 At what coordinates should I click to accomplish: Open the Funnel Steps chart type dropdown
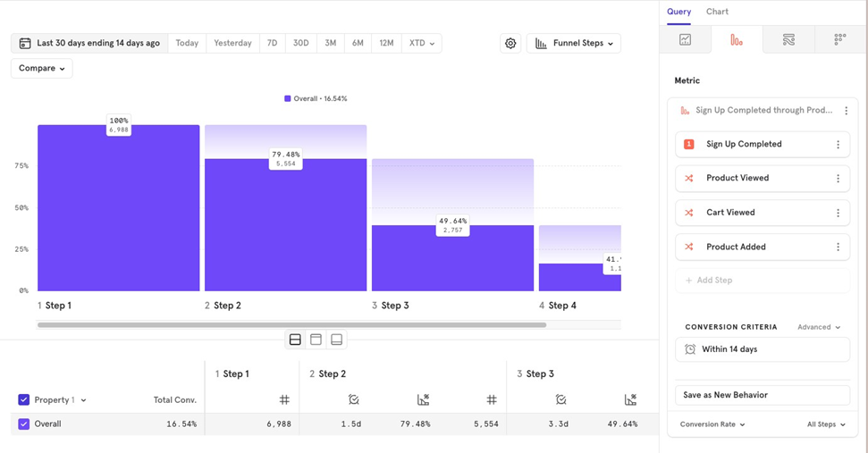tap(574, 43)
